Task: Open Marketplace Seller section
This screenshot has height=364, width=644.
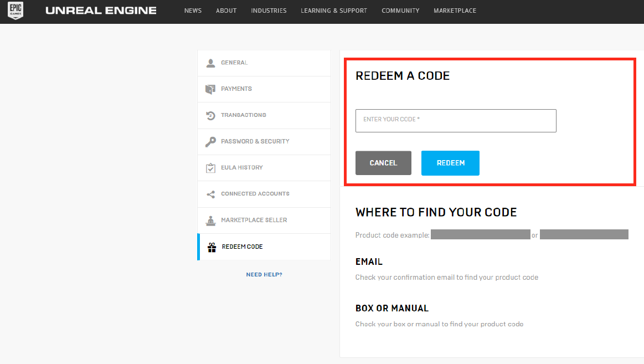Action: (264, 221)
